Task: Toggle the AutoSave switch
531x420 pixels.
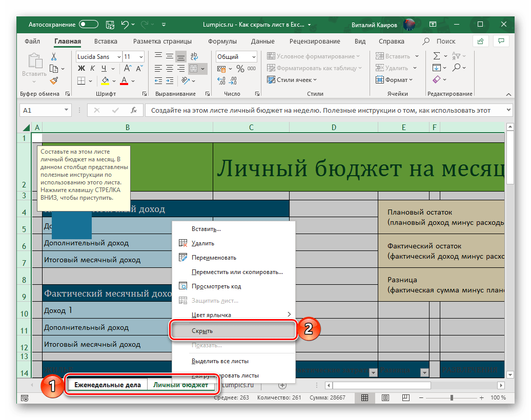Action: pyautogui.click(x=88, y=24)
